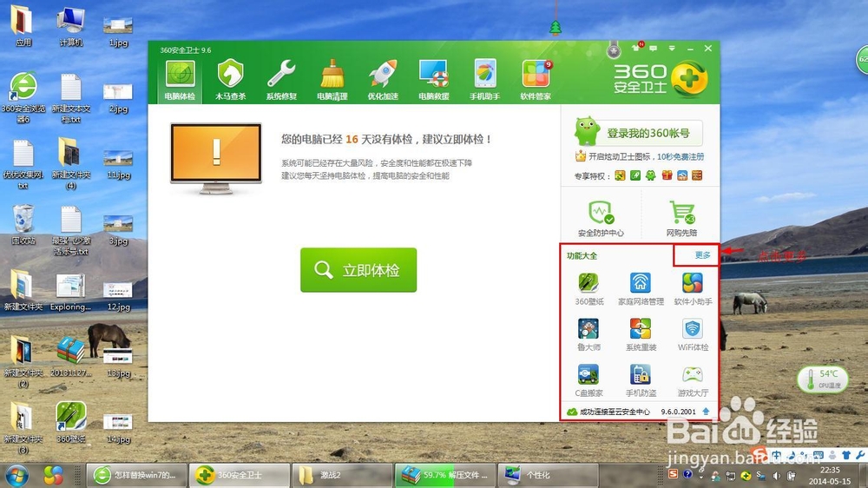Click the red gift box privilege badge
The width and height of the screenshot is (868, 488).
(667, 175)
